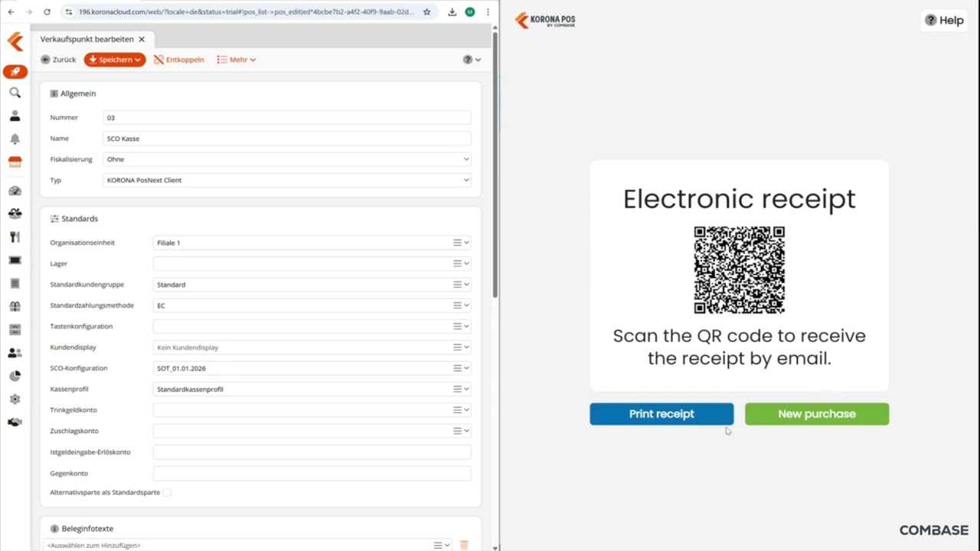
Task: Click the Istgeldeingabe-Erlöskonto input field
Action: pyautogui.click(x=312, y=452)
